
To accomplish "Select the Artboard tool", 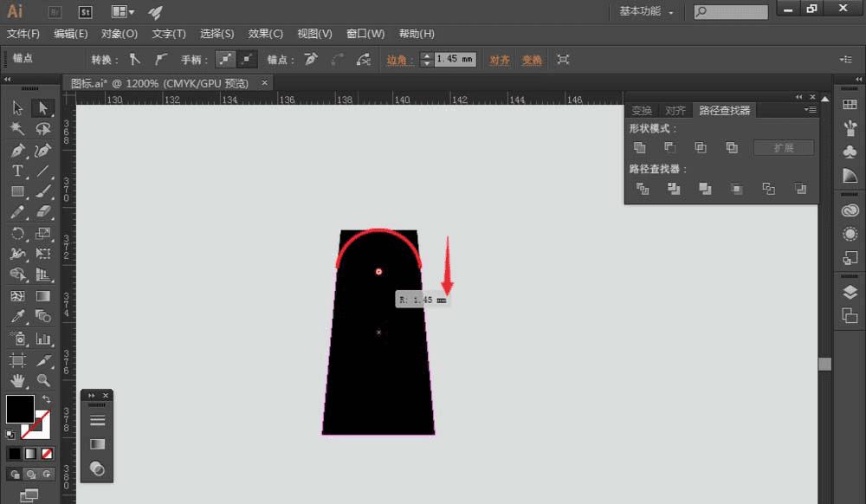I will pyautogui.click(x=17, y=360).
